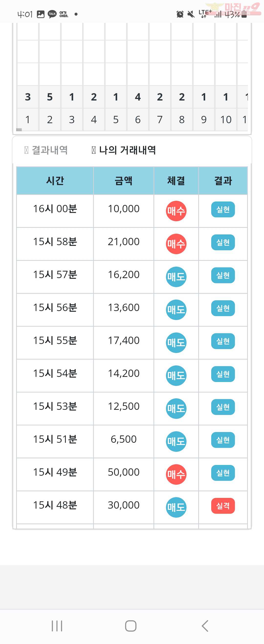264x644 pixels.
Task: Click the 결과 column header
Action: coord(223,181)
